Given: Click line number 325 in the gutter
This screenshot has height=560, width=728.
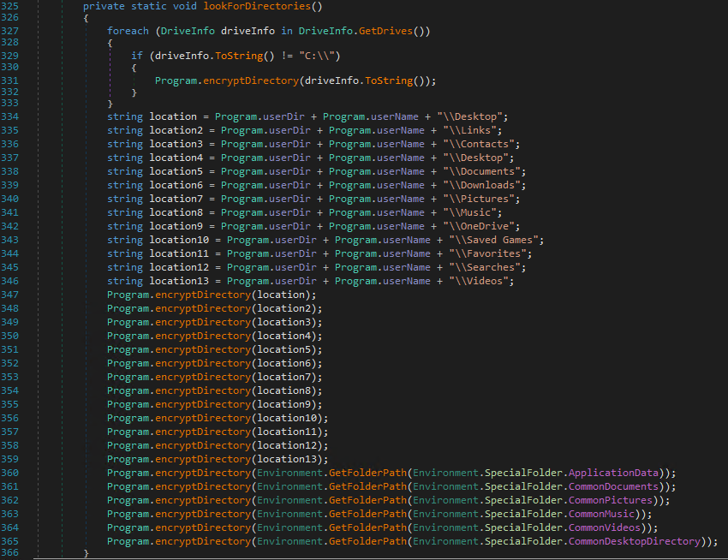Looking at the screenshot, I should pos(9,6).
